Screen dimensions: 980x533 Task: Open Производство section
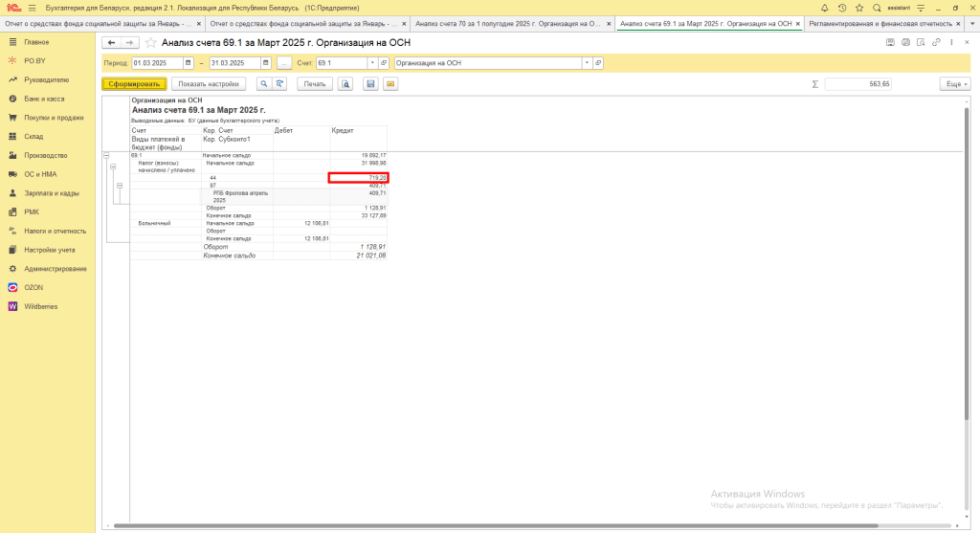pyautogui.click(x=46, y=156)
